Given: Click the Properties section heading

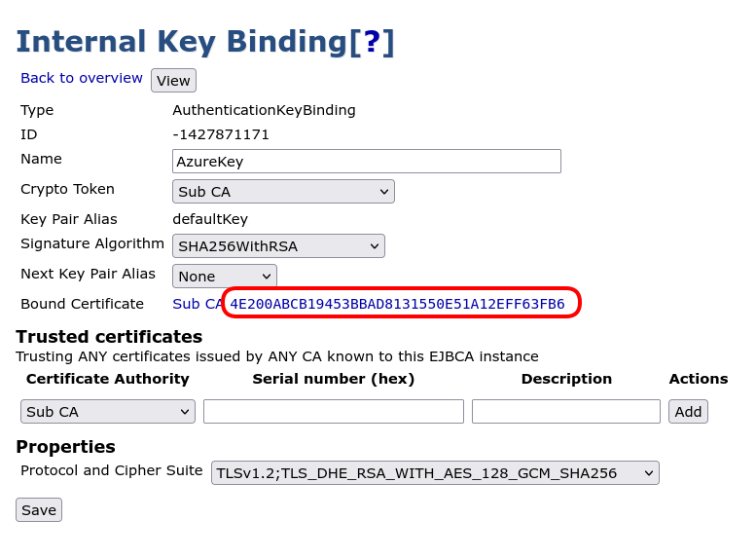Looking at the screenshot, I should click(x=65, y=447).
